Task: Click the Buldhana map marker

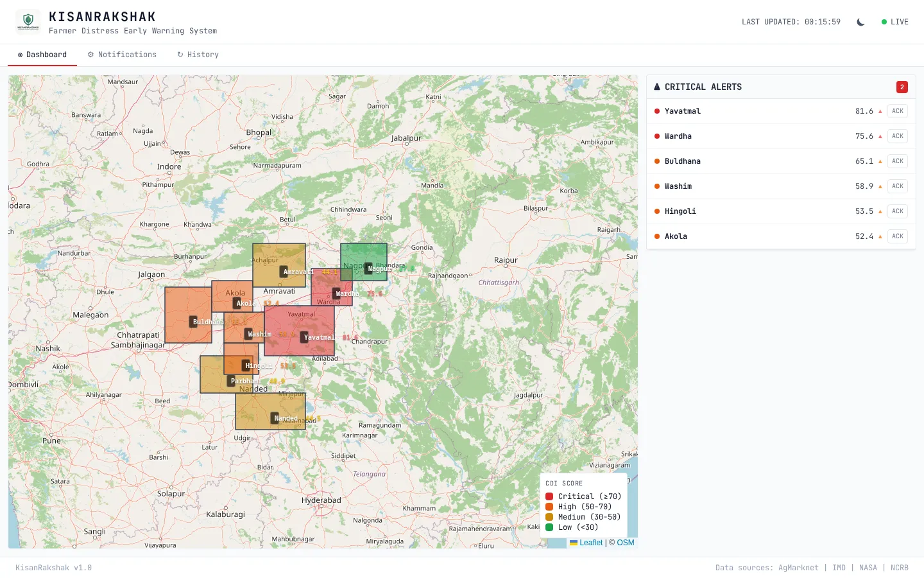Action: click(x=194, y=322)
